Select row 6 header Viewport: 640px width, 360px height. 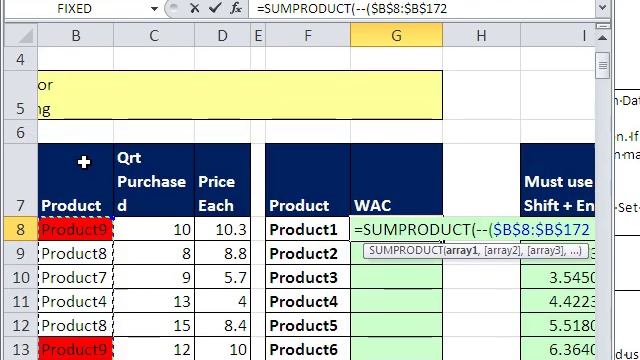coord(21,132)
